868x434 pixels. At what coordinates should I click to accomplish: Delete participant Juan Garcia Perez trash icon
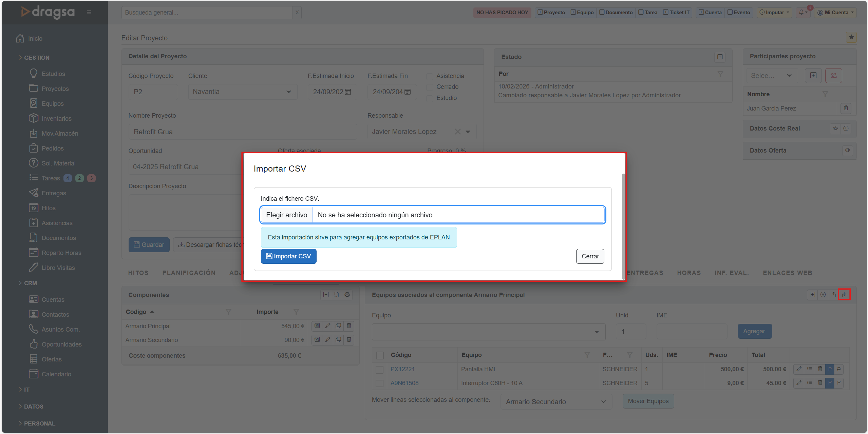846,108
